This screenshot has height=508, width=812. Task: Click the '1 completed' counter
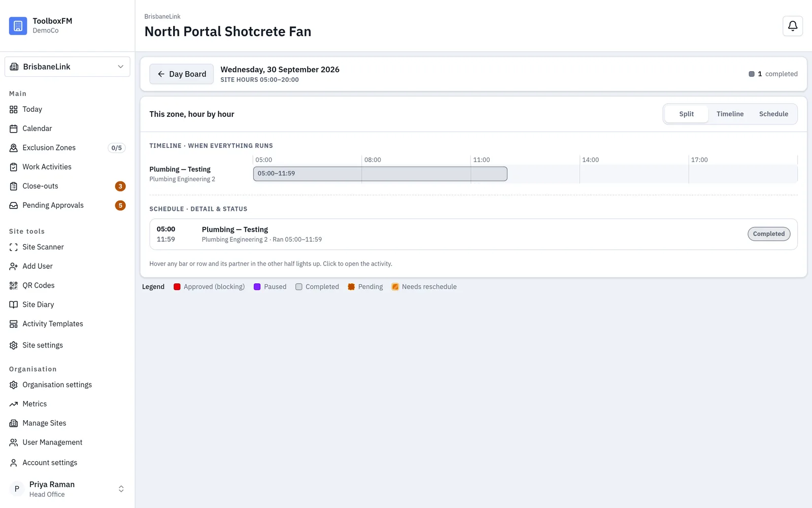click(x=773, y=74)
